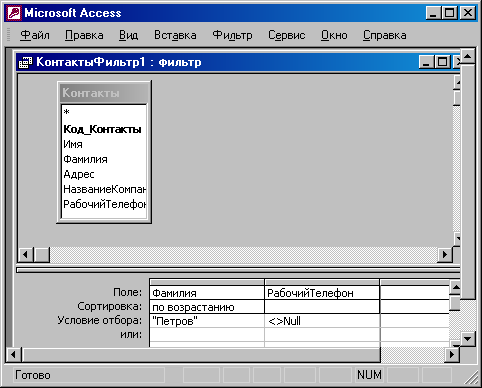Open the Справка menu

tap(385, 35)
